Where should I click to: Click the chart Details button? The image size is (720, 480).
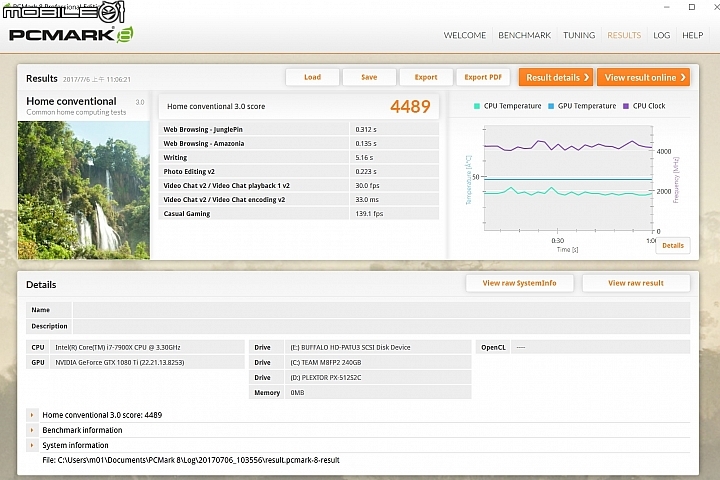(x=673, y=246)
